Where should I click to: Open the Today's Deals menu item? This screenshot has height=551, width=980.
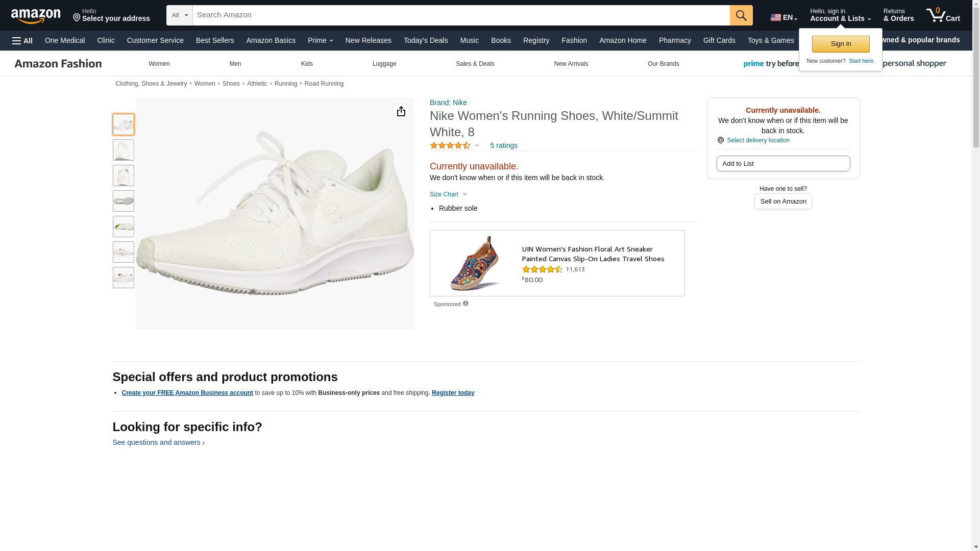click(x=425, y=40)
